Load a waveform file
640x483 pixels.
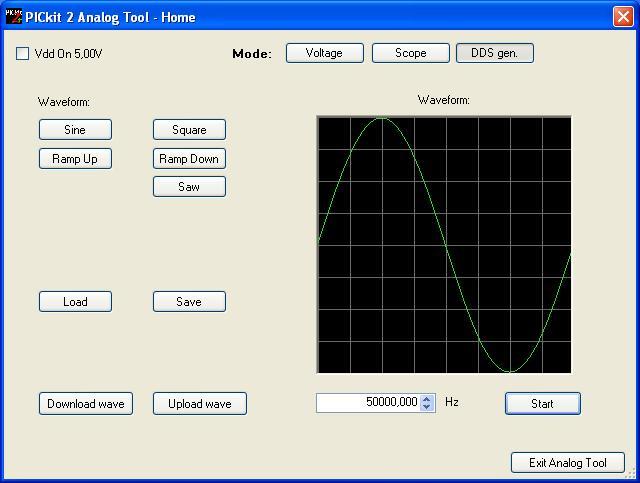coord(75,302)
